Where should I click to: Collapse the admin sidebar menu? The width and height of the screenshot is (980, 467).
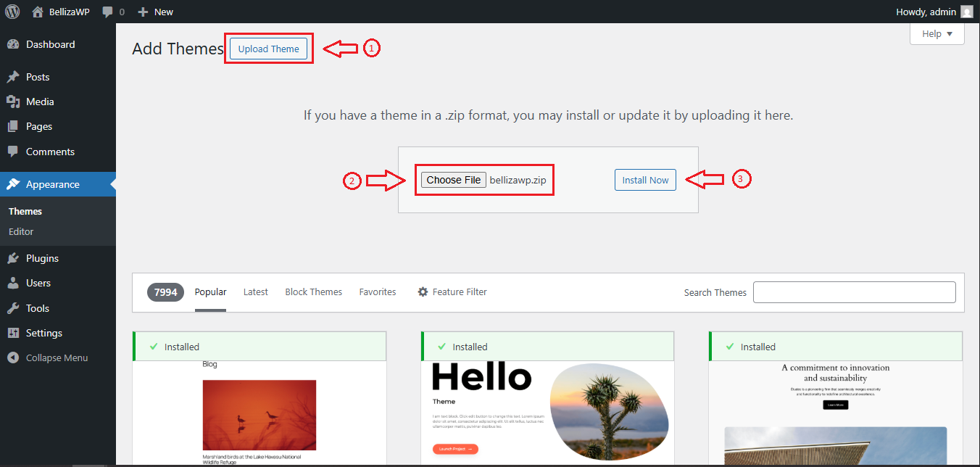(57, 358)
